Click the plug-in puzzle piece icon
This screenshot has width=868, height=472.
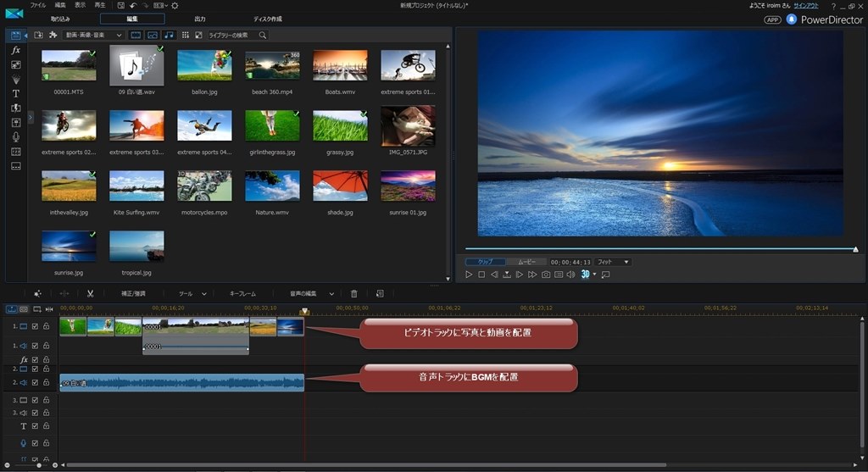coord(53,35)
